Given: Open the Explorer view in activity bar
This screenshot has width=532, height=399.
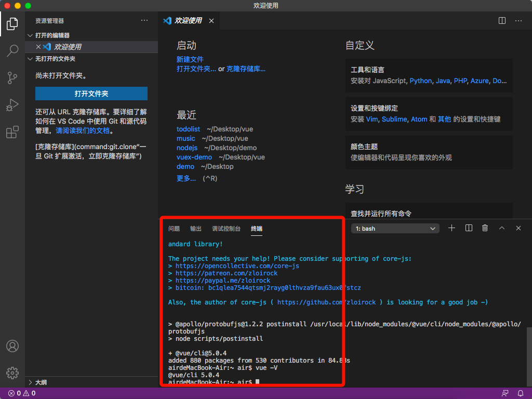Looking at the screenshot, I should tap(12, 24).
